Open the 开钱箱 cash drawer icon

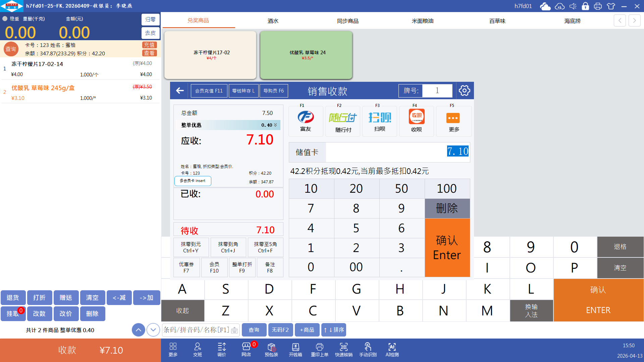click(295, 349)
